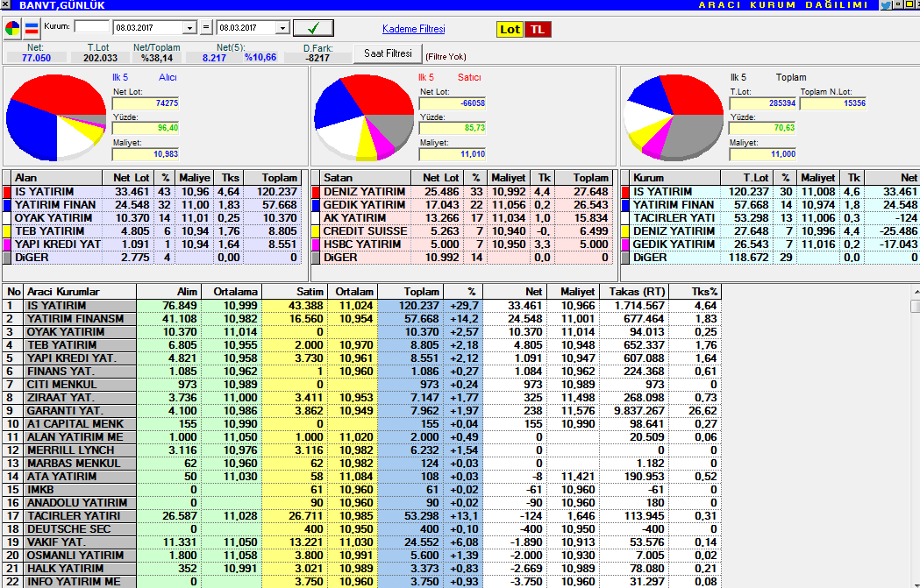Click the Net Lot header in Satan table
Viewport: 920px width, 588px height.
[437, 178]
